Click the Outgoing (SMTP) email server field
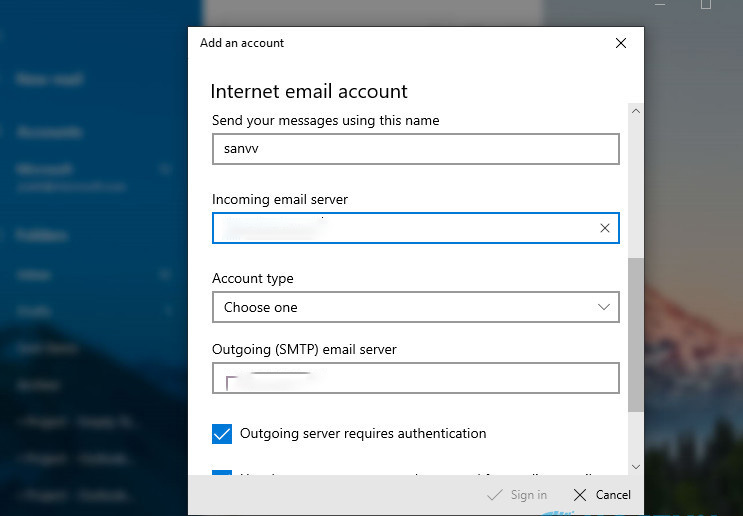This screenshot has height=516, width=743. (x=415, y=378)
